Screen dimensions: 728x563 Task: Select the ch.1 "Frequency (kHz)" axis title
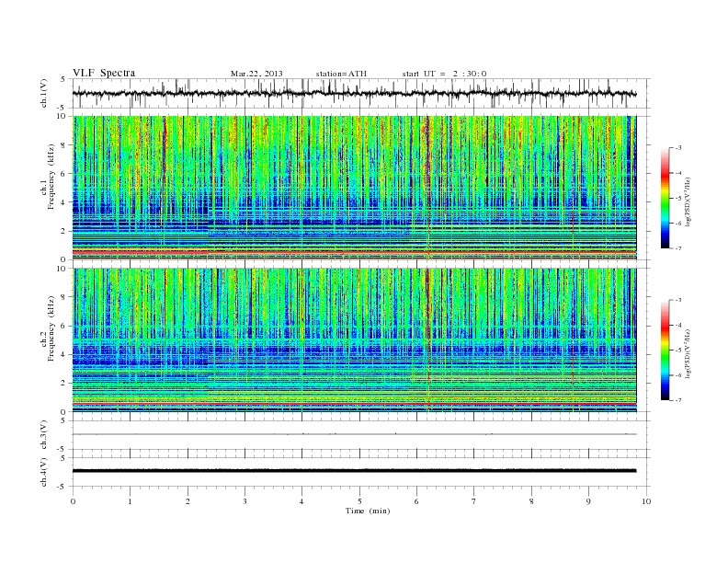51,177
